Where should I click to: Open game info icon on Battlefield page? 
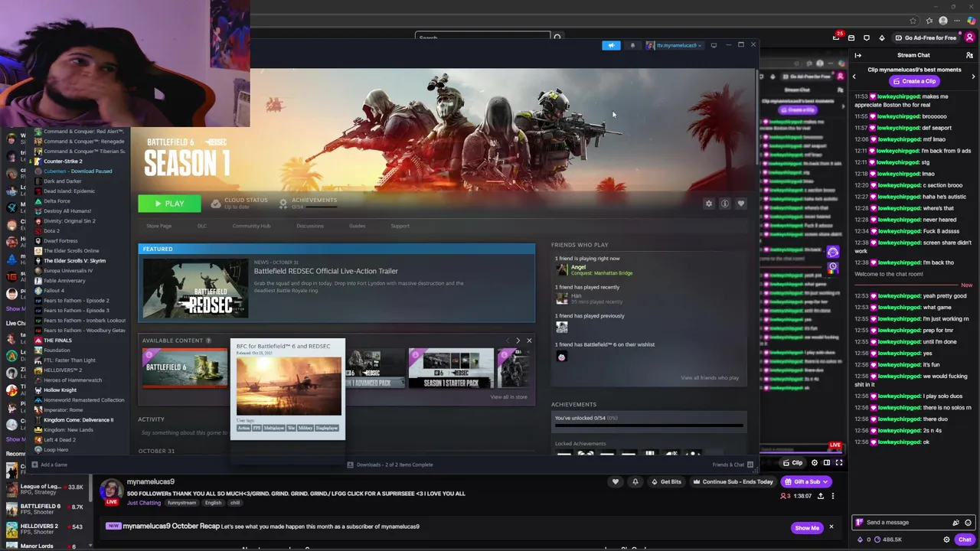(x=725, y=204)
